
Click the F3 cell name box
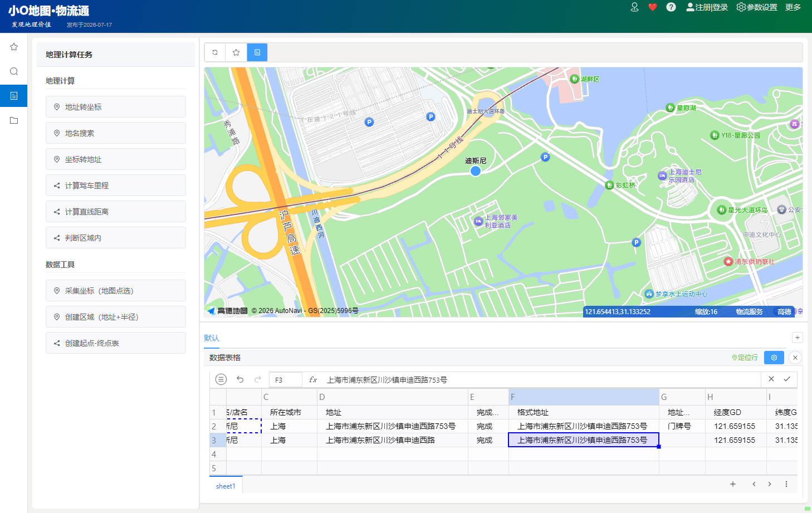click(x=286, y=380)
